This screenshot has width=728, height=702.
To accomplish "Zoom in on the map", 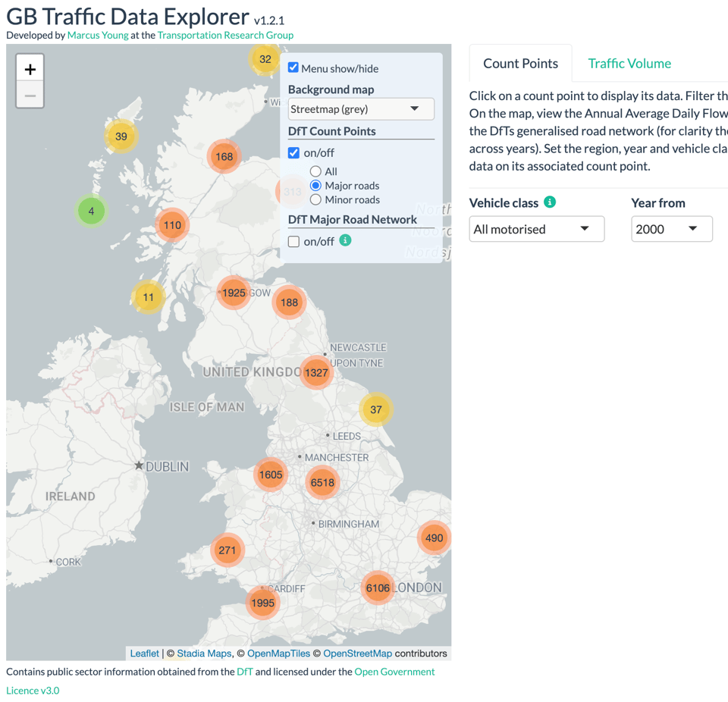I will pyautogui.click(x=30, y=69).
